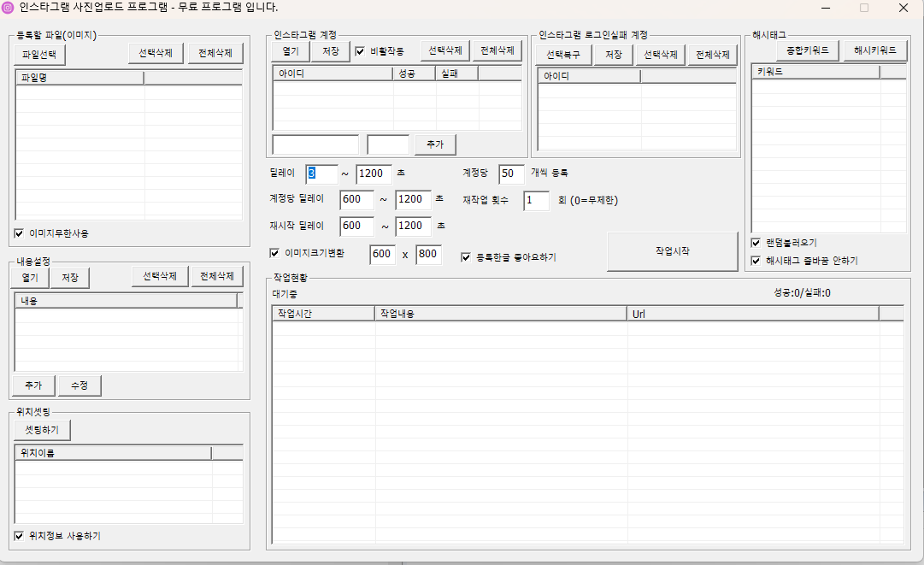
Task: Click 추가 button in 인스타그램 계정 panel
Action: tap(435, 144)
